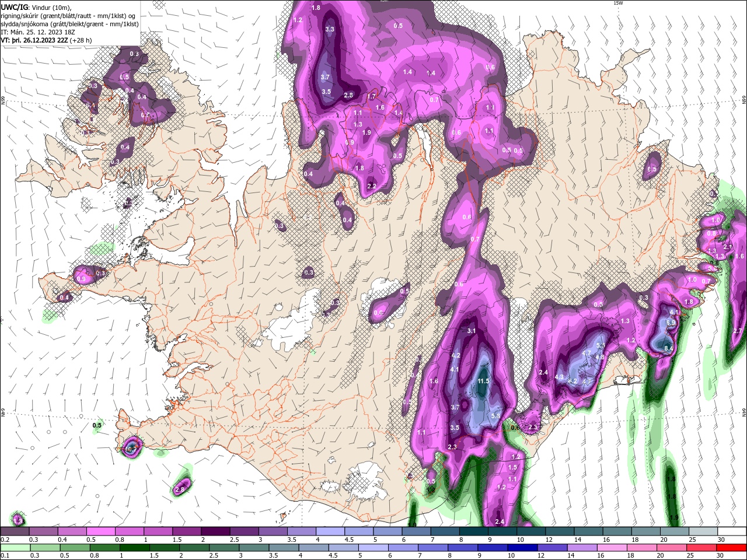This screenshot has width=747, height=560.
Task: Click the 0.2 snow legend swatch
Action: point(15,531)
